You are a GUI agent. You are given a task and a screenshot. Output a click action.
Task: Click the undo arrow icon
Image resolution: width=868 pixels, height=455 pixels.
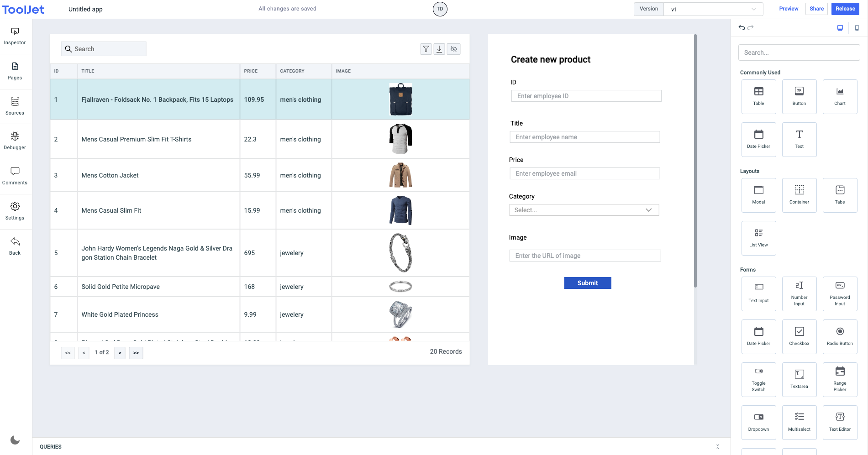tap(742, 28)
